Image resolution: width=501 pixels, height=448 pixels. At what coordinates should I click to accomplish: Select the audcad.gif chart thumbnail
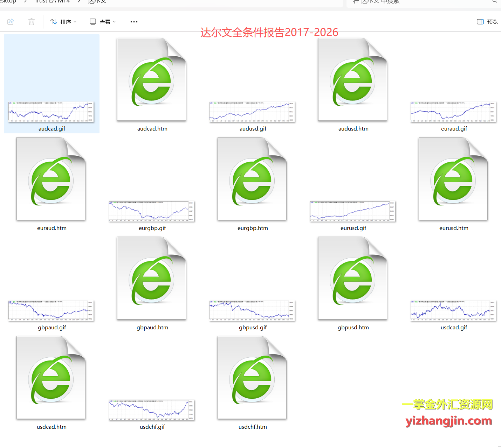point(51,112)
